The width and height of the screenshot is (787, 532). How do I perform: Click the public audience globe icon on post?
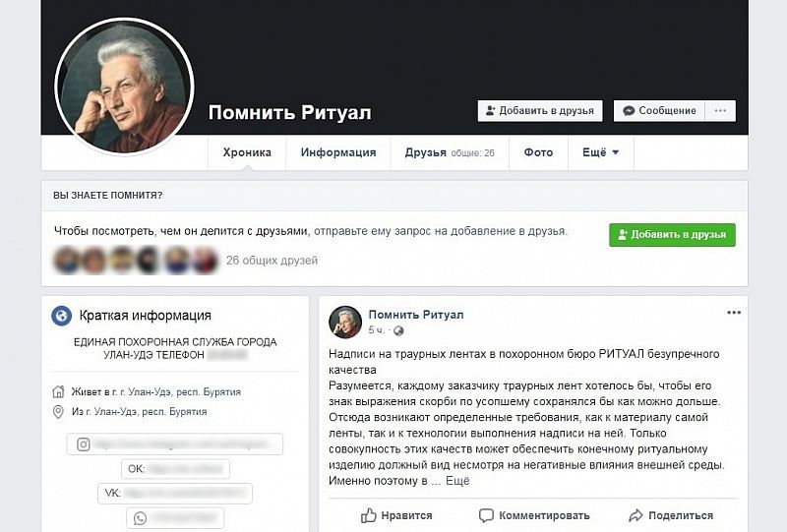398,330
